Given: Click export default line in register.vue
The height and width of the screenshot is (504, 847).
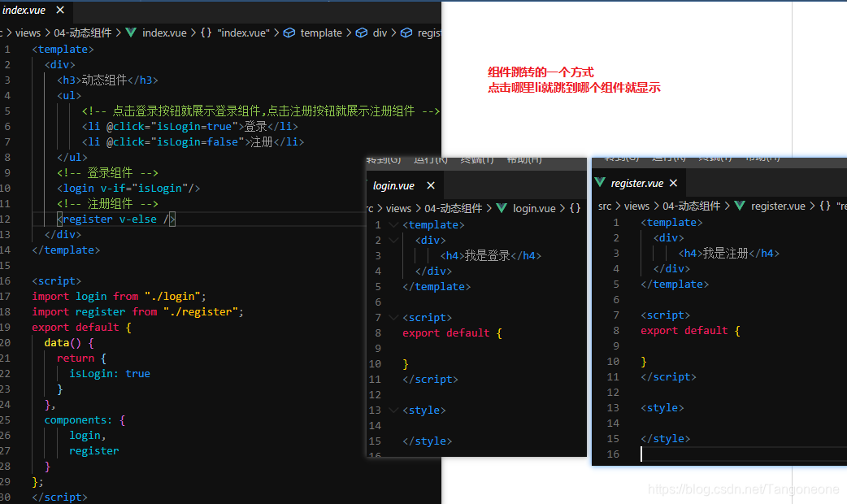Looking at the screenshot, I should pos(690,331).
